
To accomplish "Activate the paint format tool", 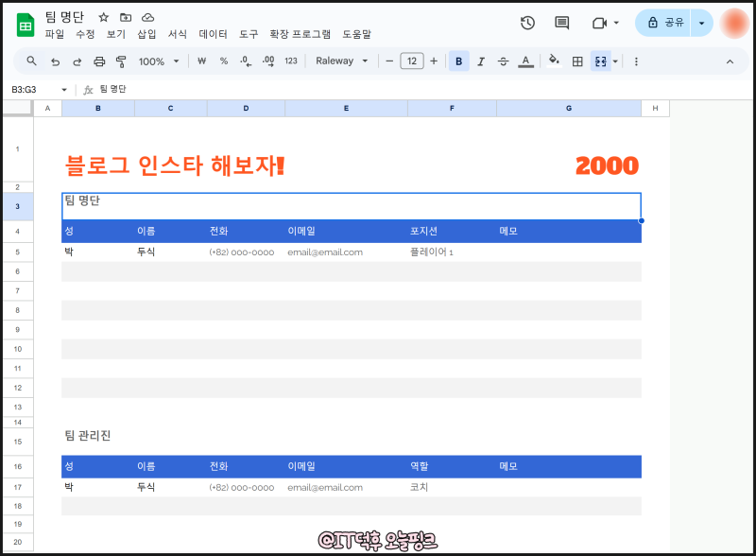I will [121, 61].
